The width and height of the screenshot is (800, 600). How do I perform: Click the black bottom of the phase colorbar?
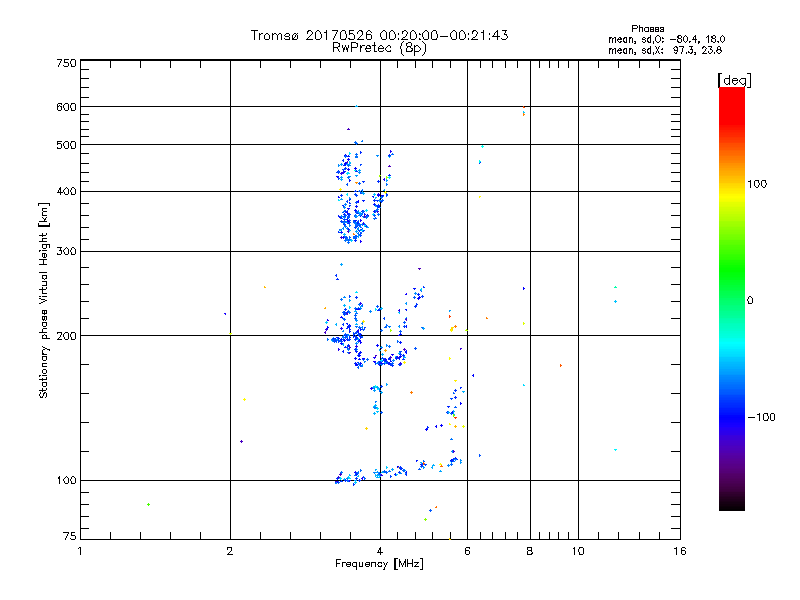[732, 503]
